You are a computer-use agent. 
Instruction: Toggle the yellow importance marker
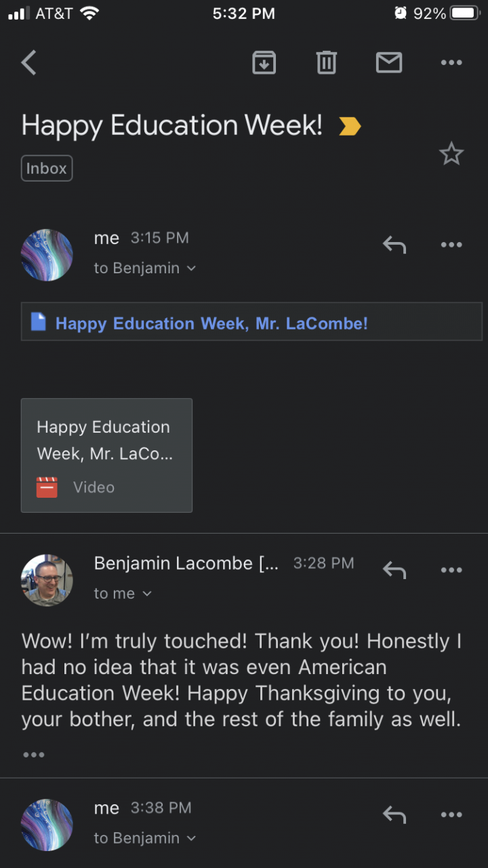point(350,126)
